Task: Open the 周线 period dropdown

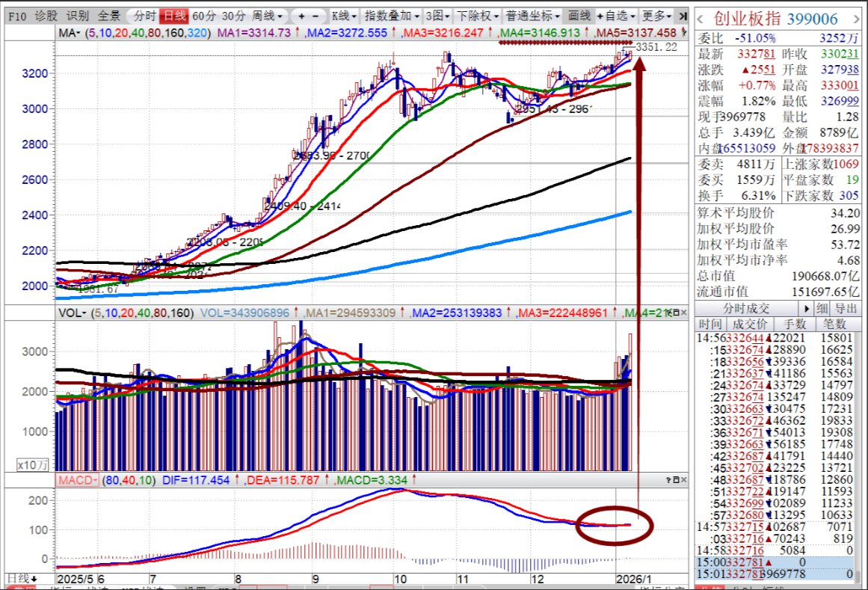Action: 267,16
